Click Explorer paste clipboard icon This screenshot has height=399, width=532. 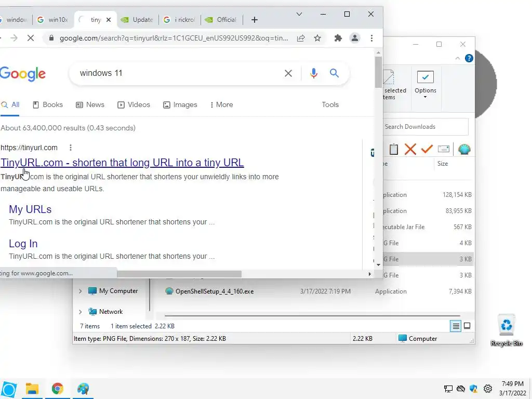pyautogui.click(x=394, y=149)
